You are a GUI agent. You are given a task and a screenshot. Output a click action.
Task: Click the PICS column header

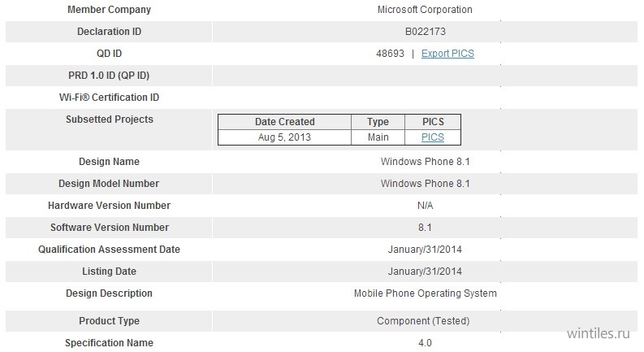click(x=433, y=122)
